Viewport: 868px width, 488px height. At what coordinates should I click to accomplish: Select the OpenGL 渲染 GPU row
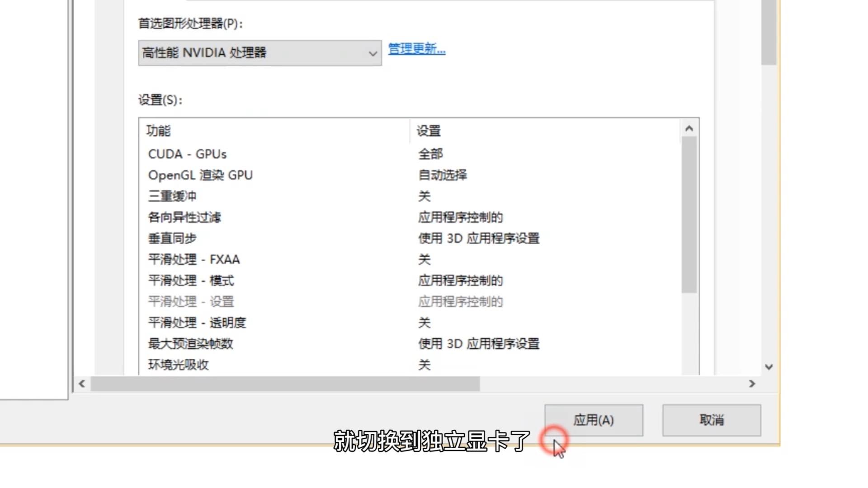[200, 175]
